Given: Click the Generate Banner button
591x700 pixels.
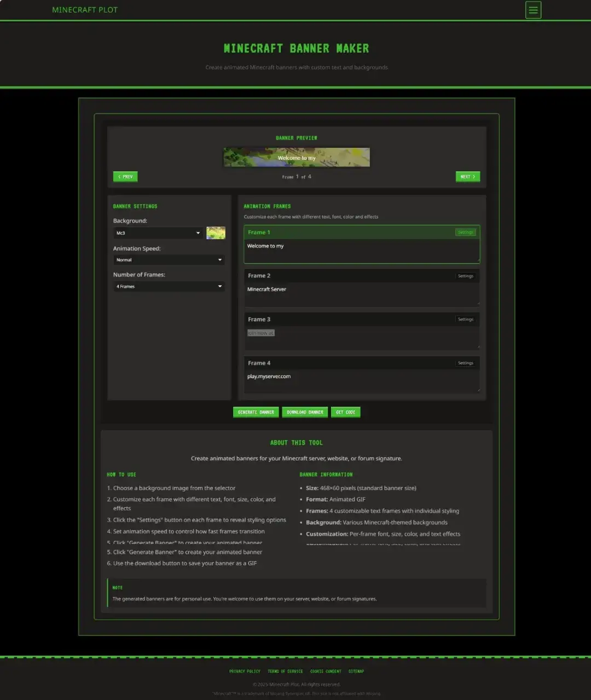Looking at the screenshot, I should (x=256, y=412).
